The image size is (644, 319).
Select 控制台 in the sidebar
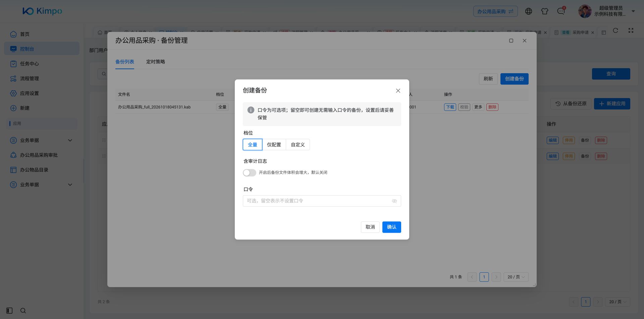[42, 49]
